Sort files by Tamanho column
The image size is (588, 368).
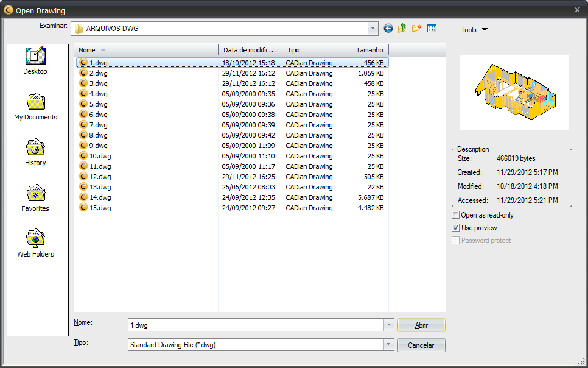368,50
